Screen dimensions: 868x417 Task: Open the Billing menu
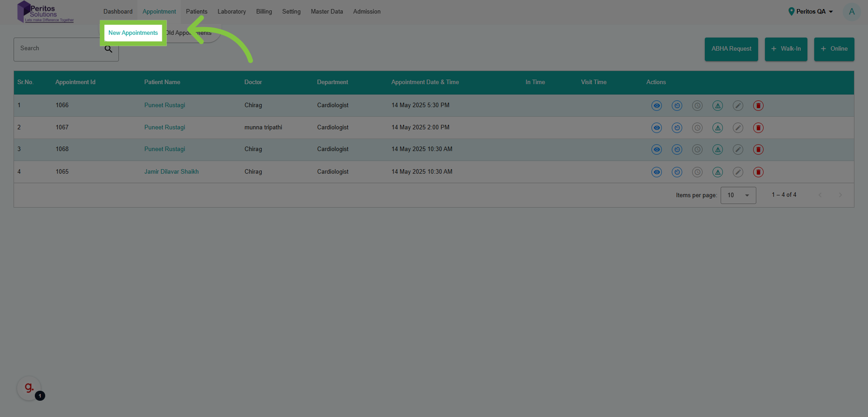tap(264, 12)
